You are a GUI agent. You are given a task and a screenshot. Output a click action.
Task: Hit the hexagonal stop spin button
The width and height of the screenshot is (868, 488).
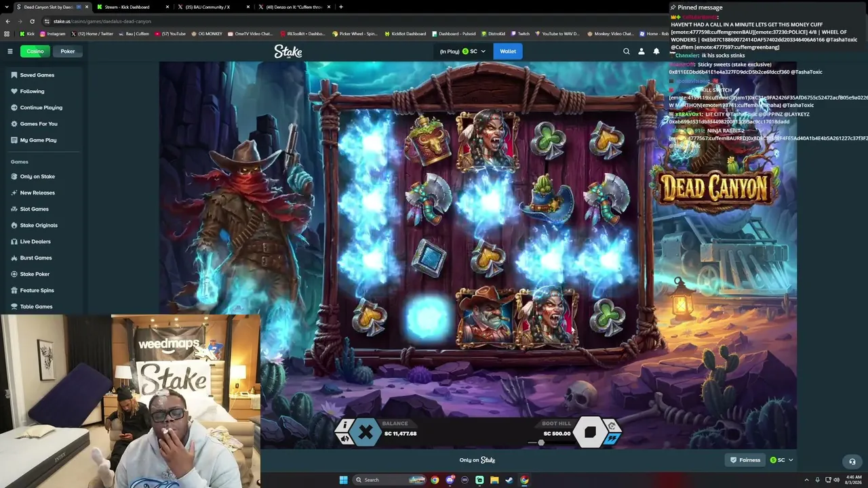590,432
